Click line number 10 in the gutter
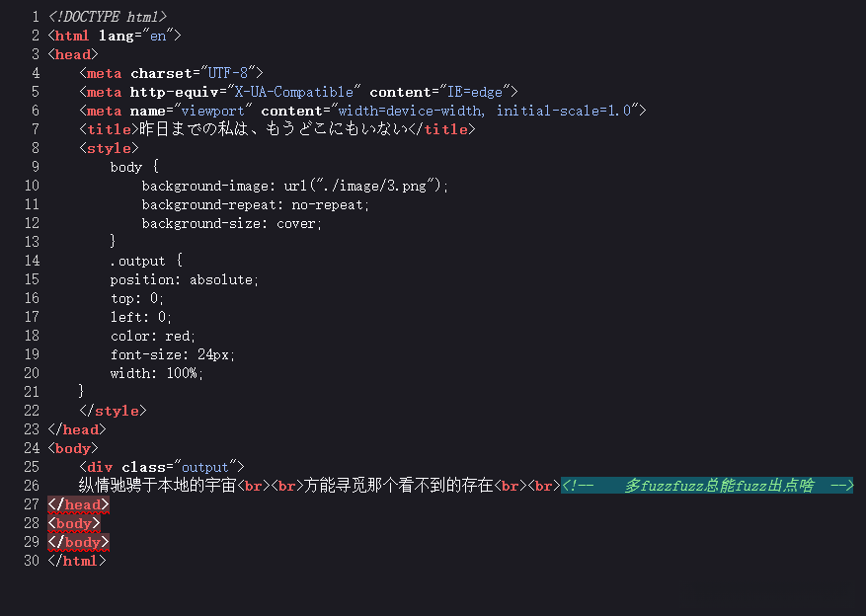866x616 pixels. point(33,186)
